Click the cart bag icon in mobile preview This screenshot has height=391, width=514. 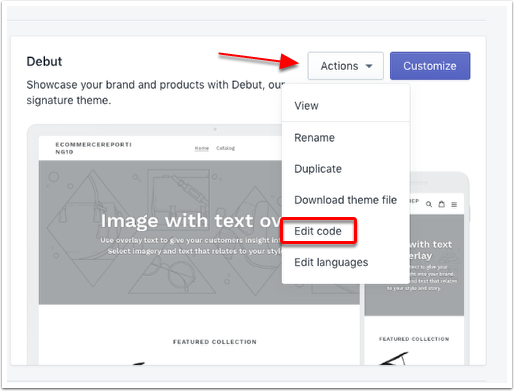point(441,204)
